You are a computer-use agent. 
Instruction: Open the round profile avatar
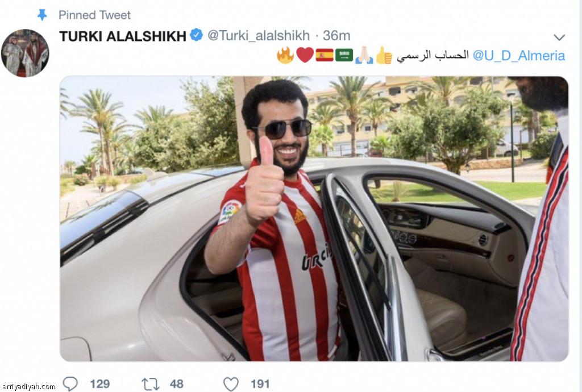(25, 53)
